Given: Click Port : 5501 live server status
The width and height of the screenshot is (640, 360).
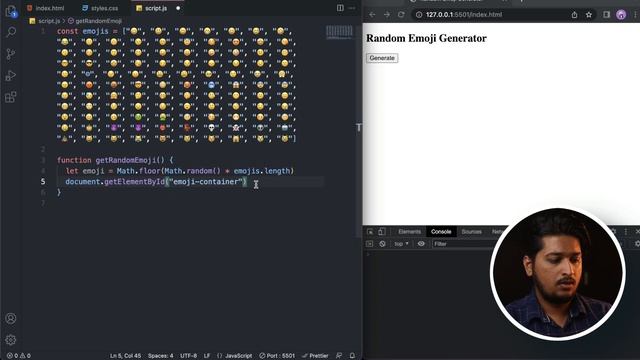Looking at the screenshot, I should tap(277, 356).
